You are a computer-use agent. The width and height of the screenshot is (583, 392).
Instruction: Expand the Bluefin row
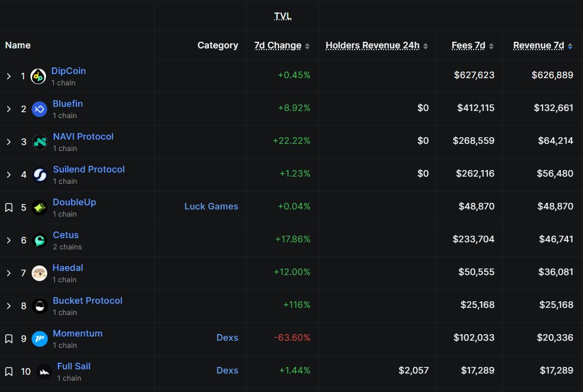coord(8,109)
